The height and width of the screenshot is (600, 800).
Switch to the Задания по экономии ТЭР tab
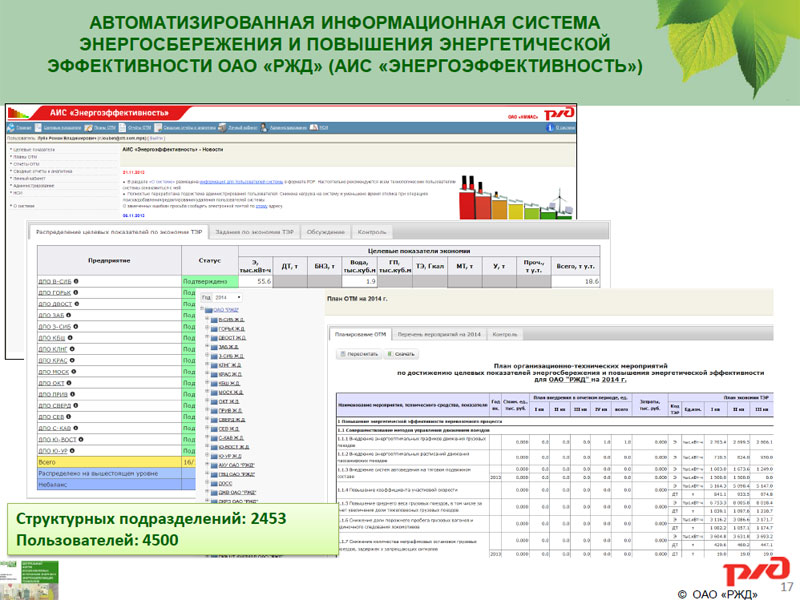pos(254,232)
